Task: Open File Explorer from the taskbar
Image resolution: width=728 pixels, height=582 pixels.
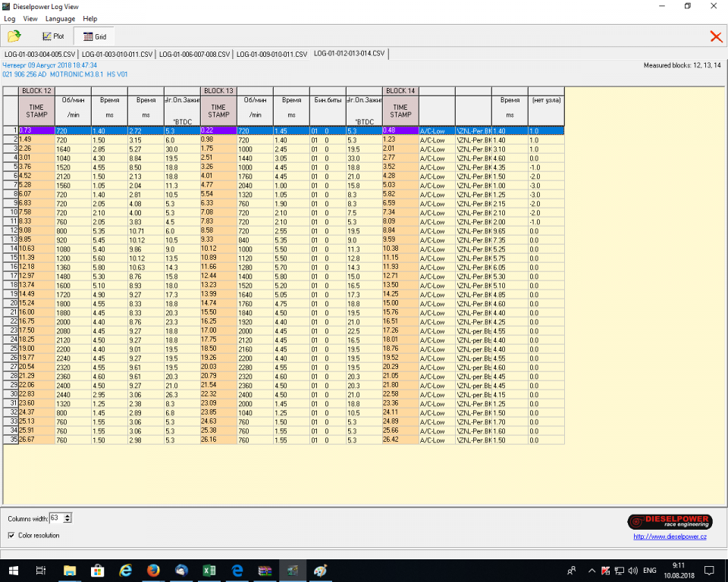Action: [x=70, y=570]
